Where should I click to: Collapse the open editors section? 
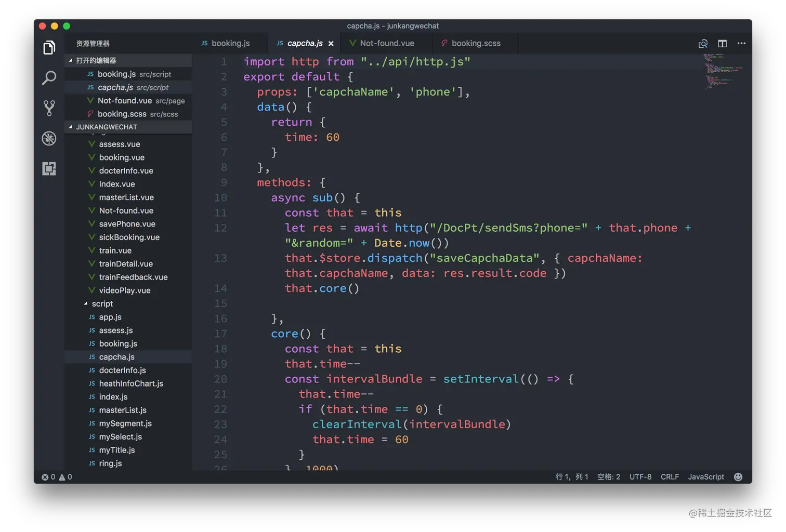pyautogui.click(x=128, y=61)
